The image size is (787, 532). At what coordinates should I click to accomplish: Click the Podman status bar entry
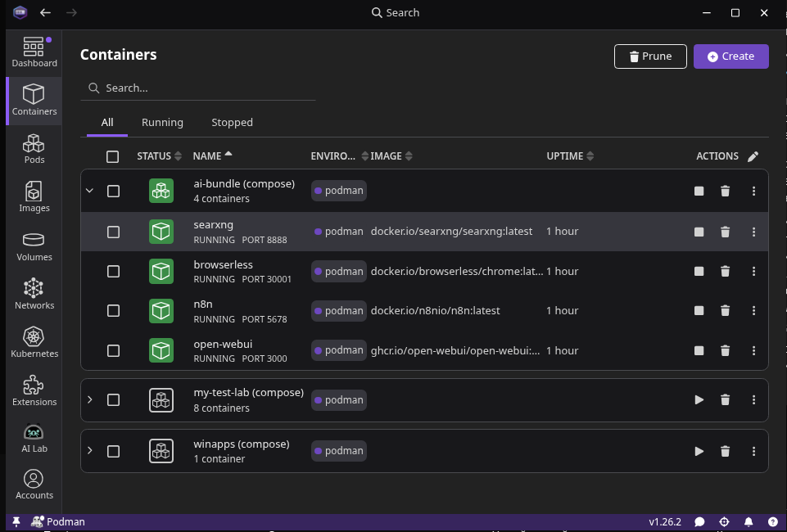[x=57, y=522]
